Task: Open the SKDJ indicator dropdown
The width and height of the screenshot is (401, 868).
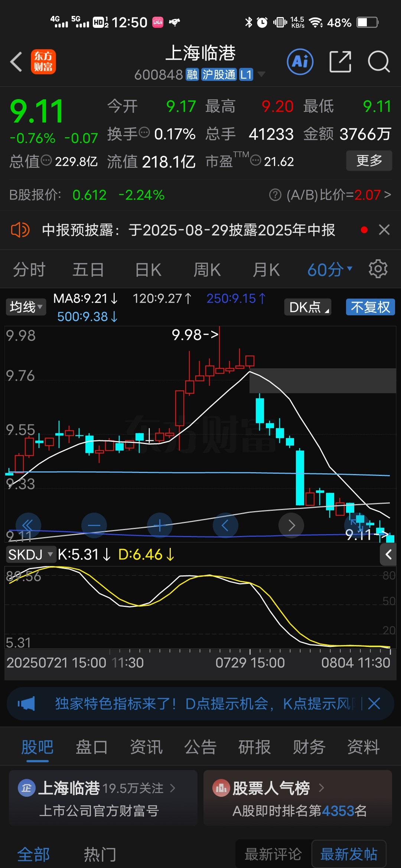Action: (x=31, y=555)
